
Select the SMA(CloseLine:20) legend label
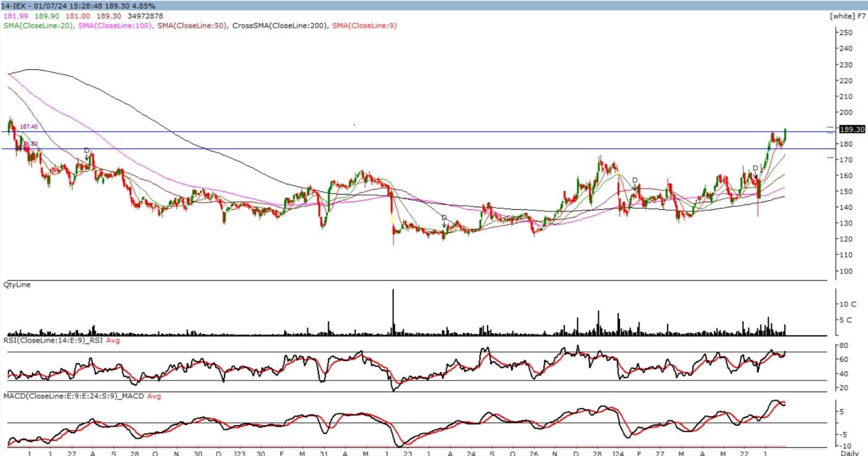click(38, 25)
